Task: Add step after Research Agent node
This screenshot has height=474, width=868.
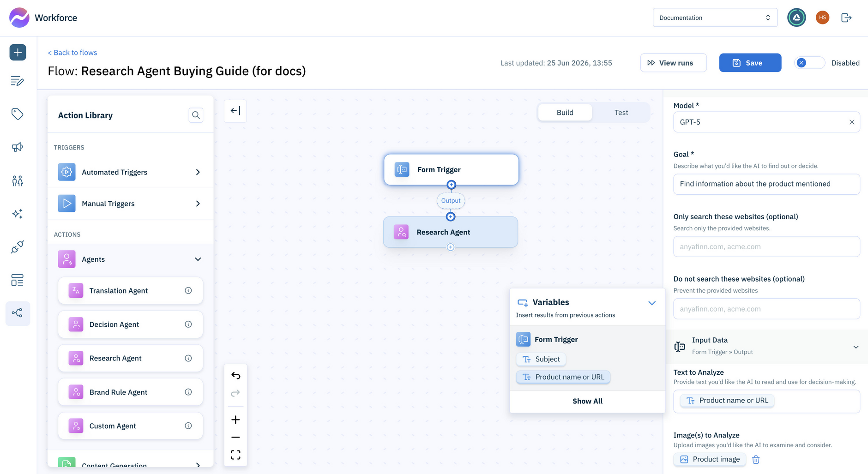Action: coord(451,247)
